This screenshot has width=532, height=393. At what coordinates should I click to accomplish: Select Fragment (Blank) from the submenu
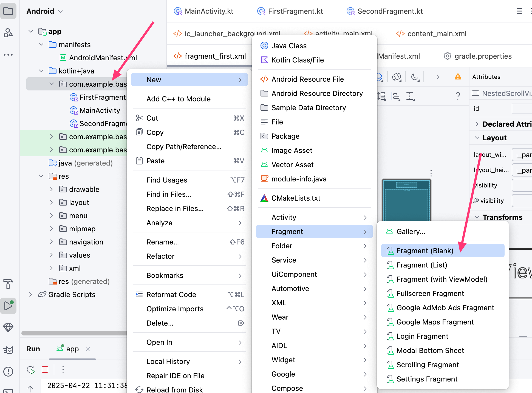(425, 251)
